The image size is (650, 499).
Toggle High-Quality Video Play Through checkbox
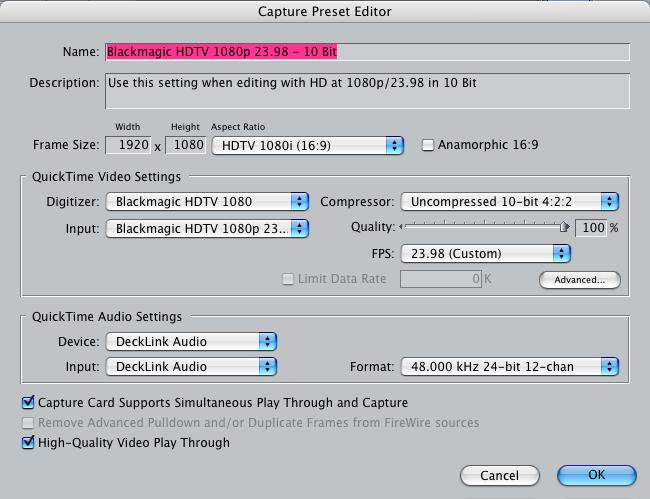coord(28,443)
